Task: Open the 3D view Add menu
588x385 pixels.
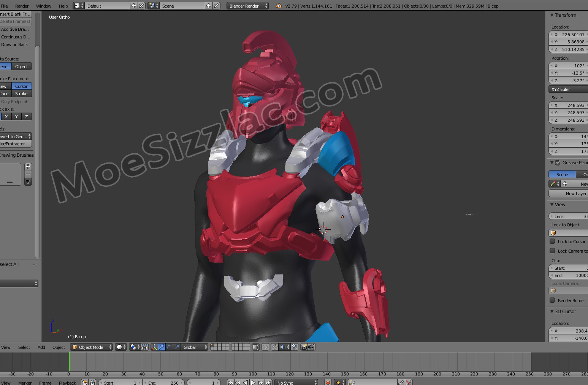Action: pyautogui.click(x=41, y=347)
